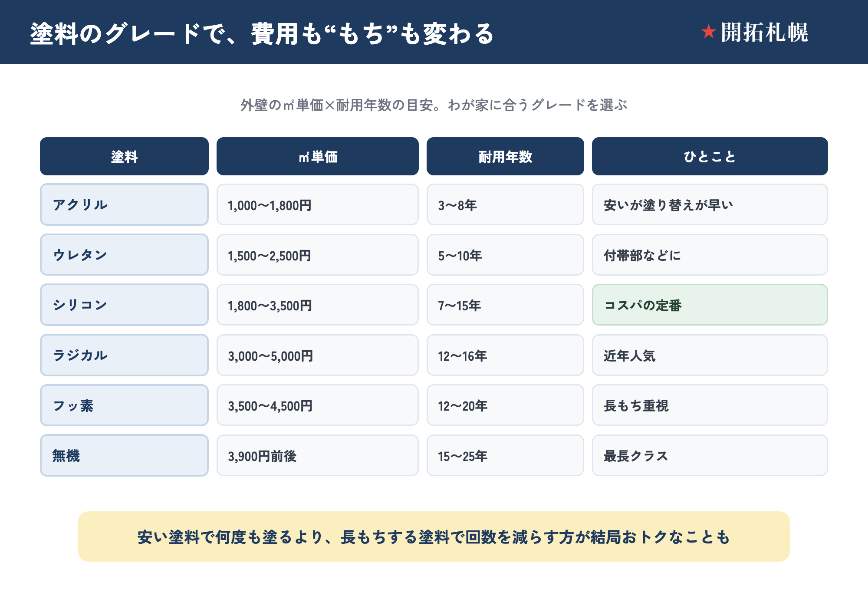Click the price cell 1,000〜1,800円
868x599 pixels.
tap(318, 204)
